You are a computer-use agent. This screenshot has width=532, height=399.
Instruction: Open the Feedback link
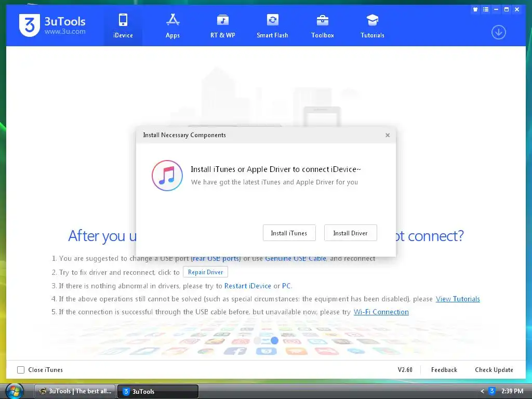pyautogui.click(x=444, y=370)
